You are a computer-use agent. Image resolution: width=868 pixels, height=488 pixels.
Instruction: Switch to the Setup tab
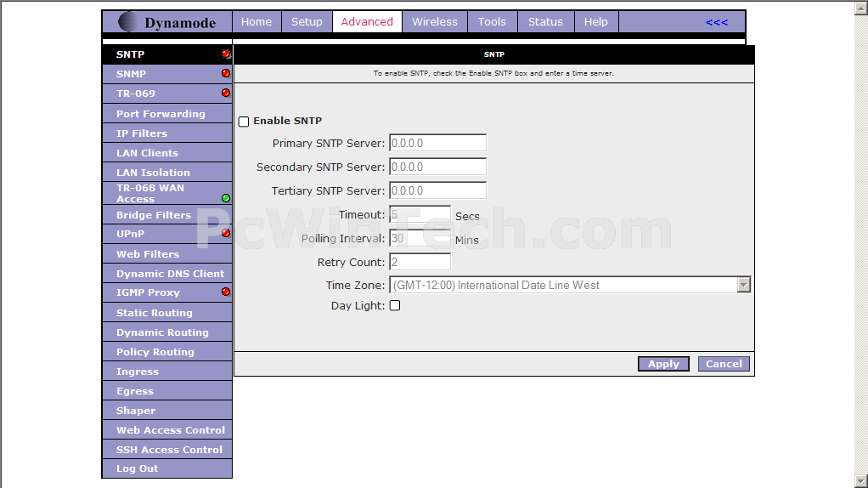(307, 21)
